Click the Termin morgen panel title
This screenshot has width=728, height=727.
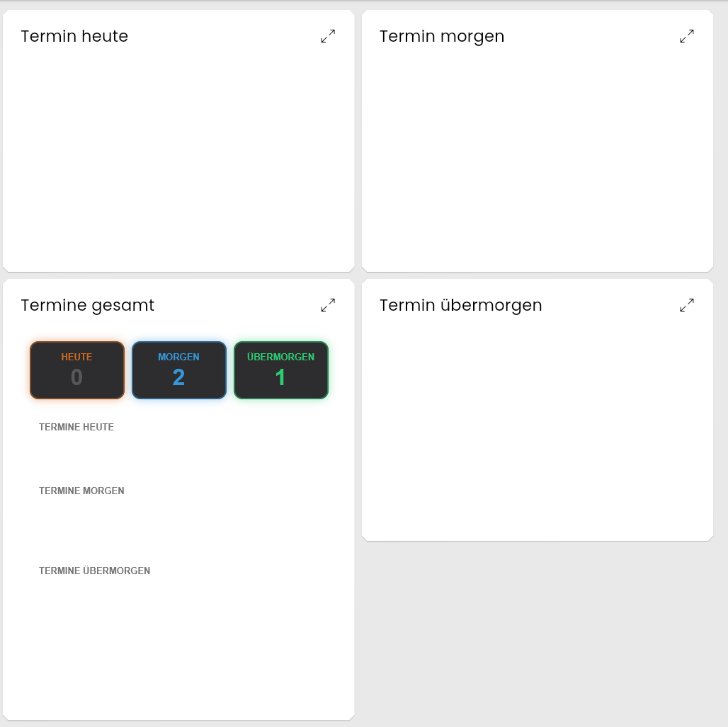(x=441, y=36)
